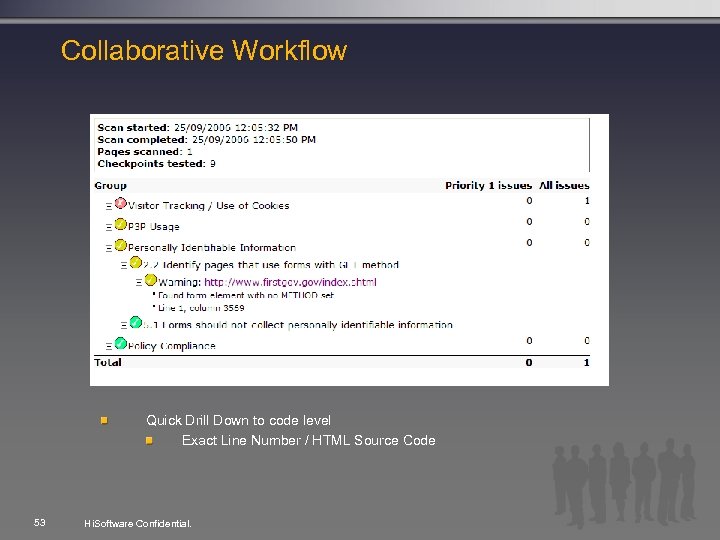Click the Line 1, column 3559 detail
720x540 pixels.
pos(201,308)
